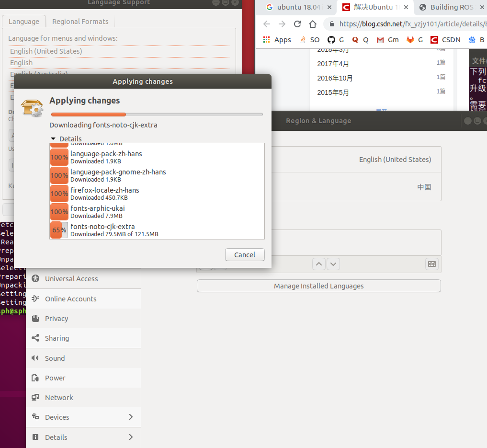The width and height of the screenshot is (487, 448).
Task: Open Universal Access settings panel
Action: [83, 279]
